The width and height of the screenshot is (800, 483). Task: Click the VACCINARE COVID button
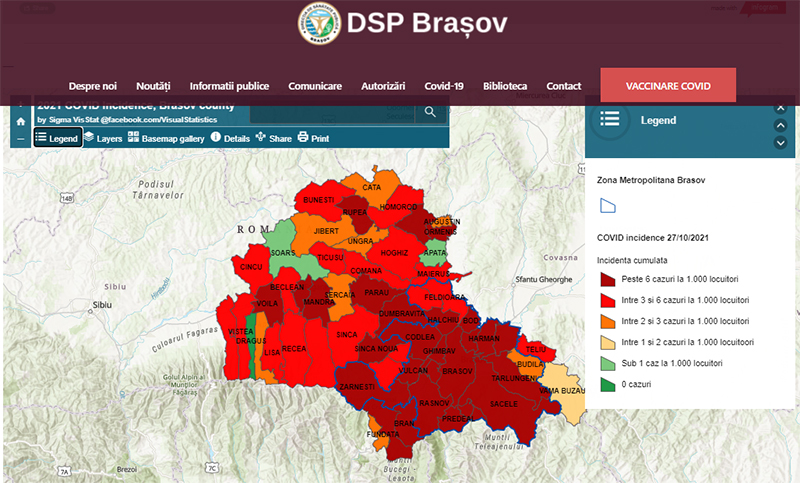tap(667, 86)
